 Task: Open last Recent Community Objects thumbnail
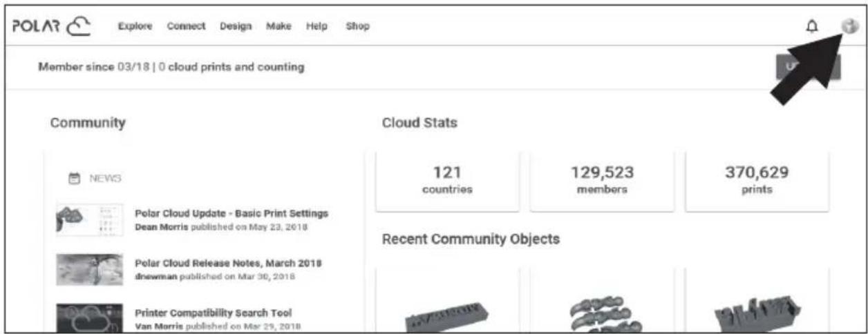pos(757,301)
